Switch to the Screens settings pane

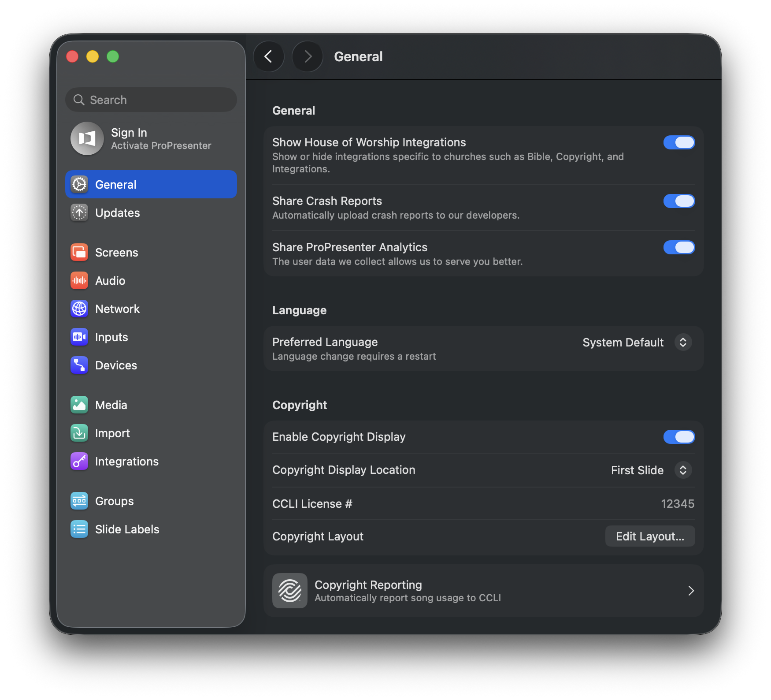[151, 252]
